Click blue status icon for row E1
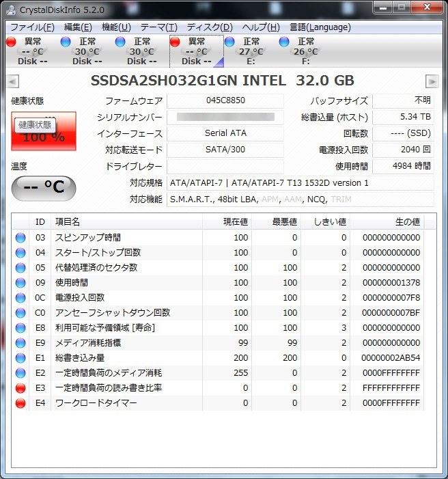The image size is (448, 479). (x=20, y=358)
